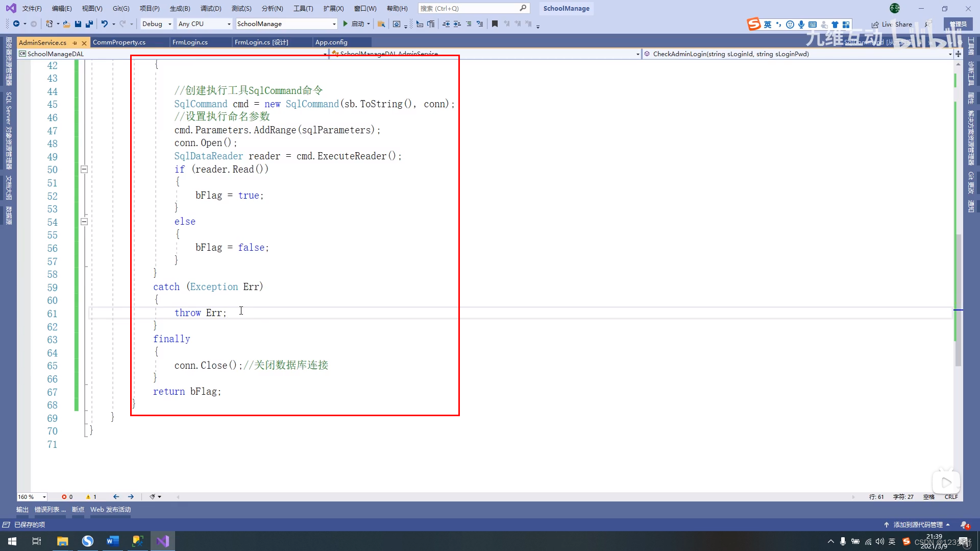Expand the Undo history dropdown arrow
980x551 pixels.
tap(113, 24)
